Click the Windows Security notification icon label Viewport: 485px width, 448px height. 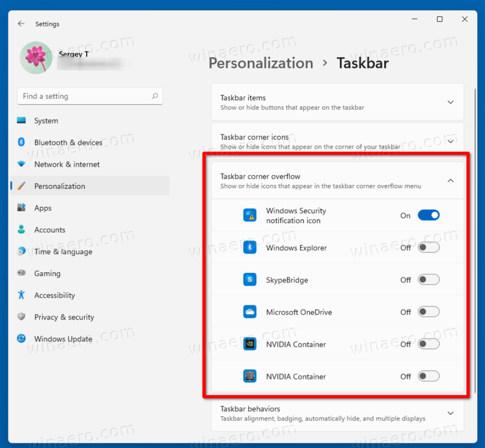[x=296, y=215]
